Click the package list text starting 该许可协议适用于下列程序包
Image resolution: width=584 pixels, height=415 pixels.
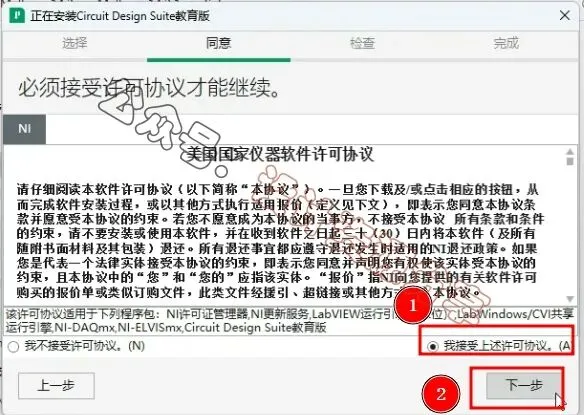coord(289,321)
